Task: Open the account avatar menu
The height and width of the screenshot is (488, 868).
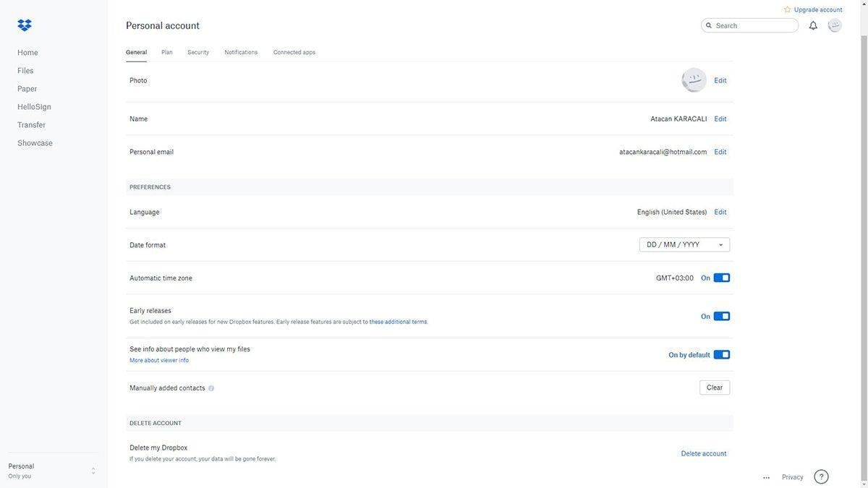Action: pos(835,25)
